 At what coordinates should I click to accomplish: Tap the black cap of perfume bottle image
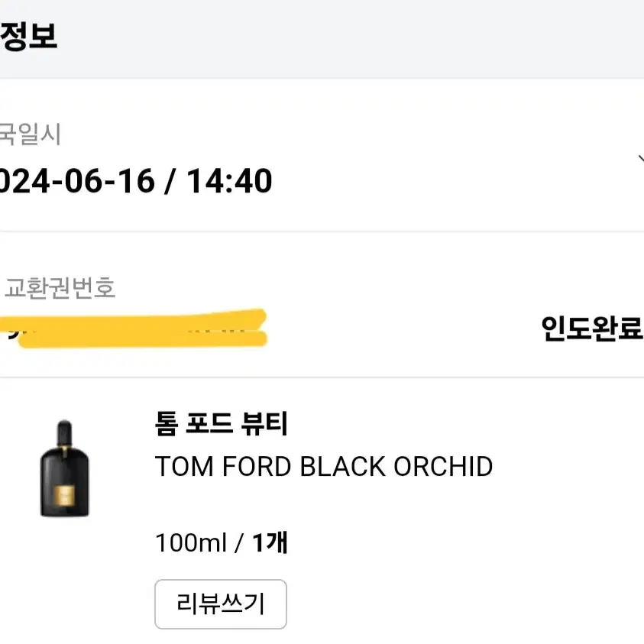coord(64,432)
